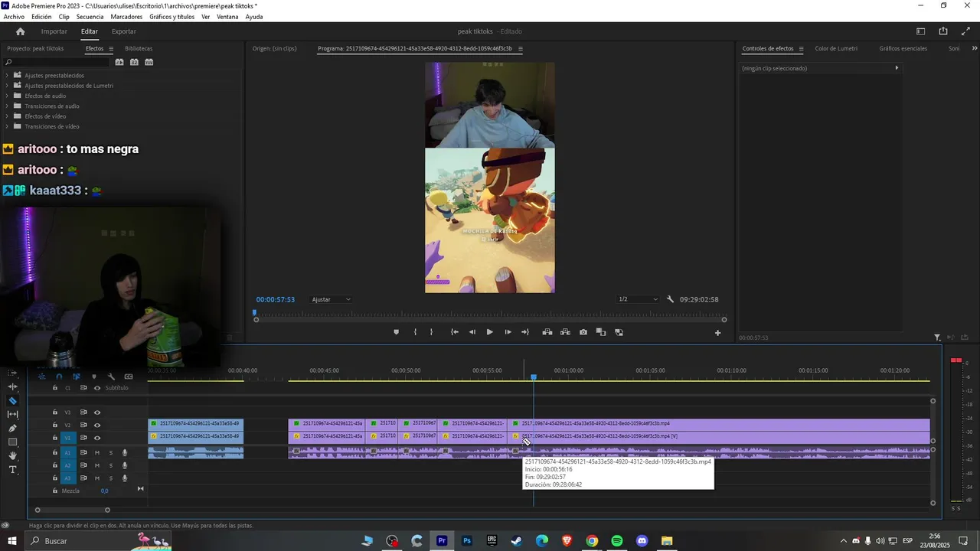
Task: Expand Ajustes preestablecidos de Lumetri folder
Action: pyautogui.click(x=7, y=86)
